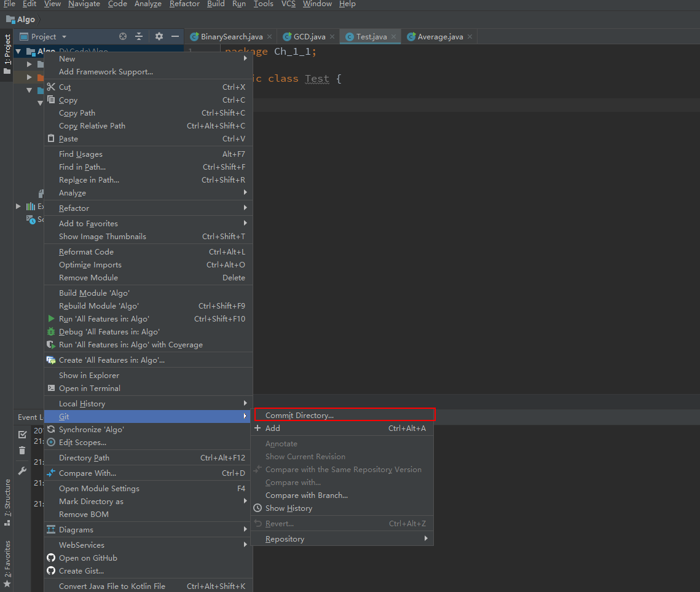Click the Open on GitHub icon
Viewport: 700px width, 592px height.
[52, 558]
